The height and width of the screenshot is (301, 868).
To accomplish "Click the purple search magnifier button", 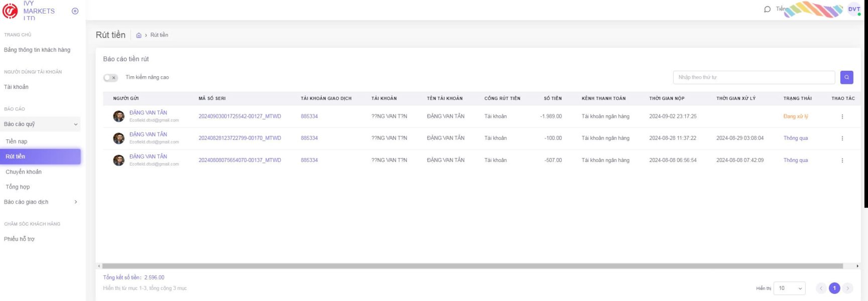I will point(846,77).
